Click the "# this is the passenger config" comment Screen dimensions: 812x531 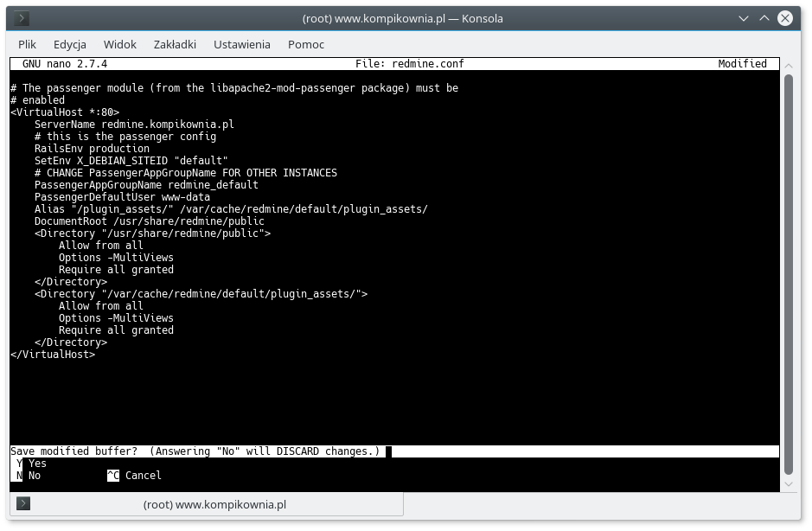tap(125, 137)
